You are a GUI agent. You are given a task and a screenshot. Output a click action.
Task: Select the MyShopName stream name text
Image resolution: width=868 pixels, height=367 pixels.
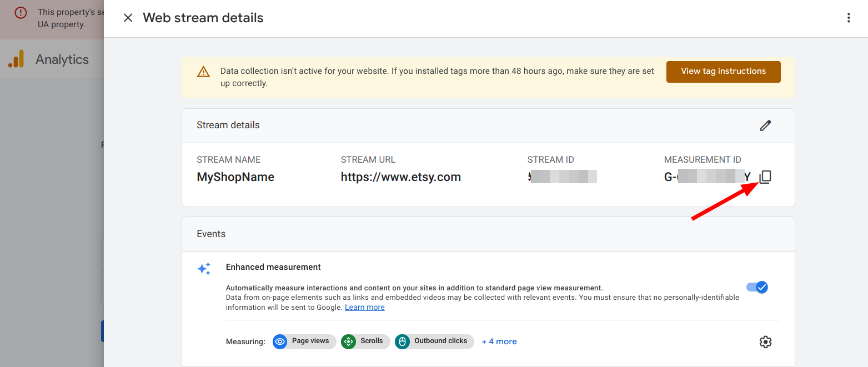click(235, 177)
